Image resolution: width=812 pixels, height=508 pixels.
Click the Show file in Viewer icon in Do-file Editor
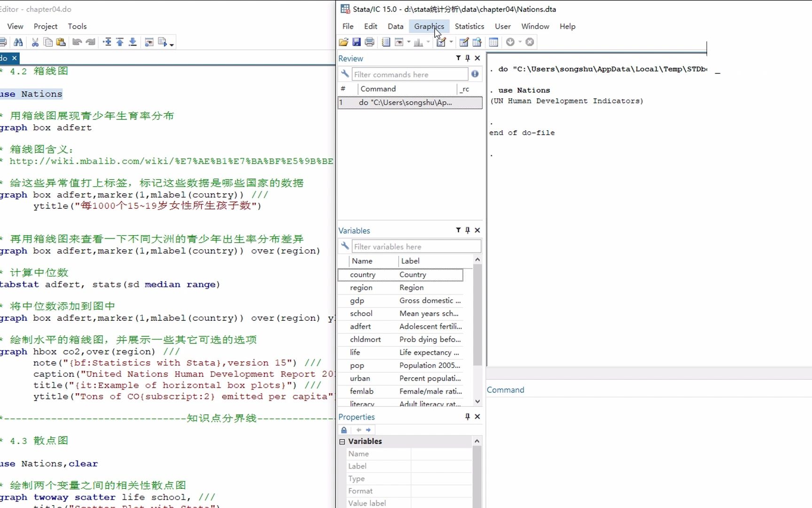[149, 42]
